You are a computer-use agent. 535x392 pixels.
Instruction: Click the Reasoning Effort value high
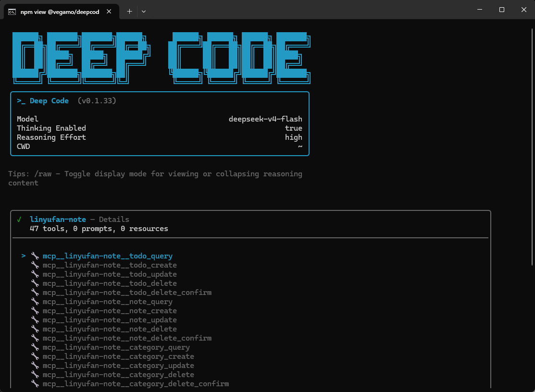pyautogui.click(x=293, y=137)
